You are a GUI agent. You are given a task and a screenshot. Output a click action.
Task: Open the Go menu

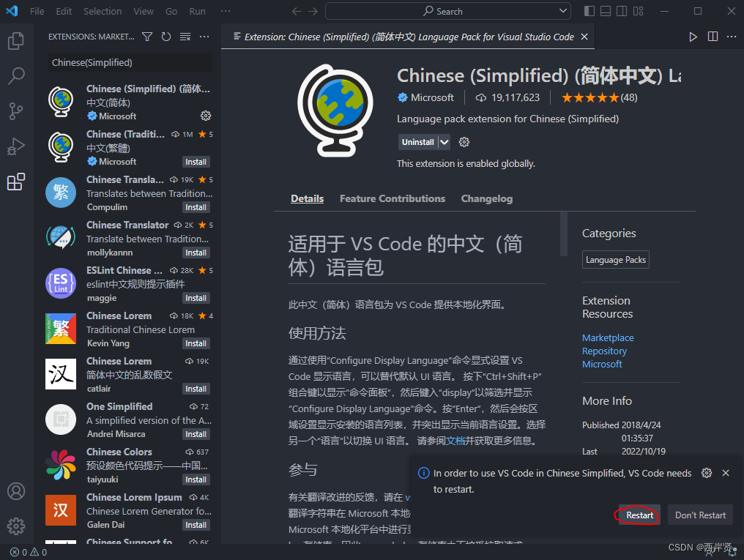(x=171, y=12)
